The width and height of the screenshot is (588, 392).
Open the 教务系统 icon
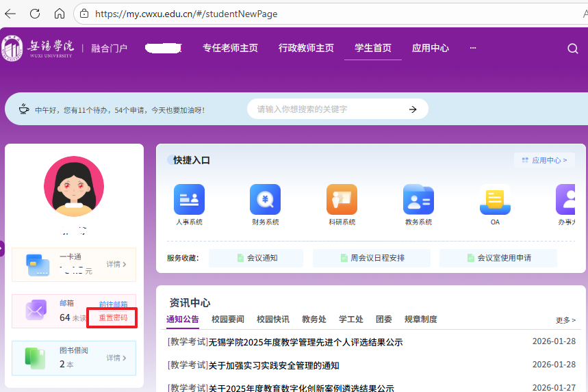coord(418,200)
